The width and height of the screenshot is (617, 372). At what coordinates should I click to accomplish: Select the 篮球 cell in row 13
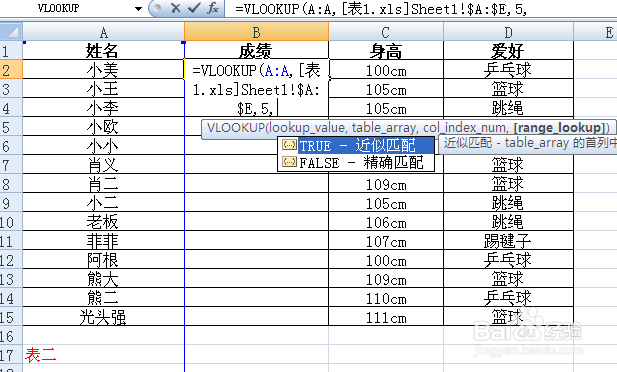(508, 279)
